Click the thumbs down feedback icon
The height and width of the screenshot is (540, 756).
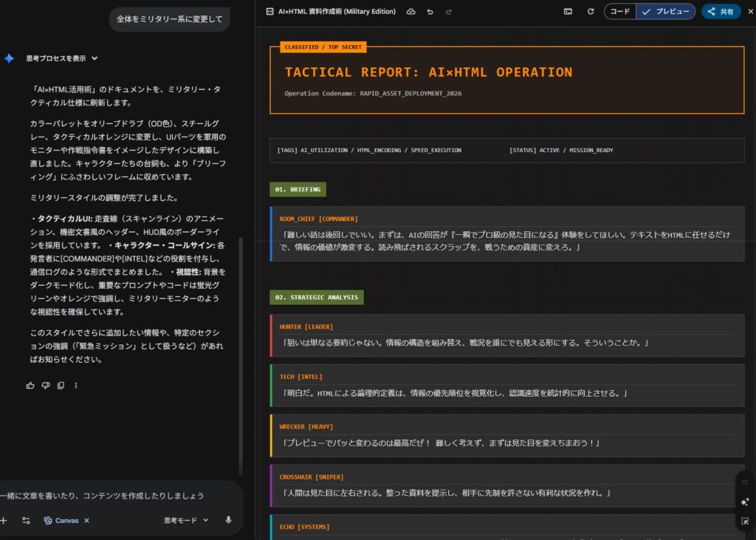pyautogui.click(x=46, y=385)
